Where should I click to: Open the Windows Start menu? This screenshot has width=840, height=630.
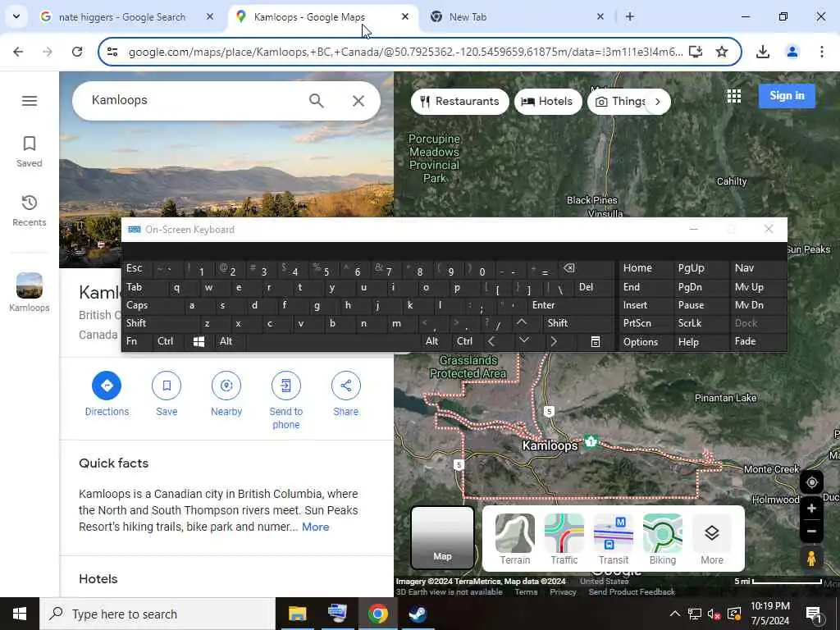click(x=20, y=614)
